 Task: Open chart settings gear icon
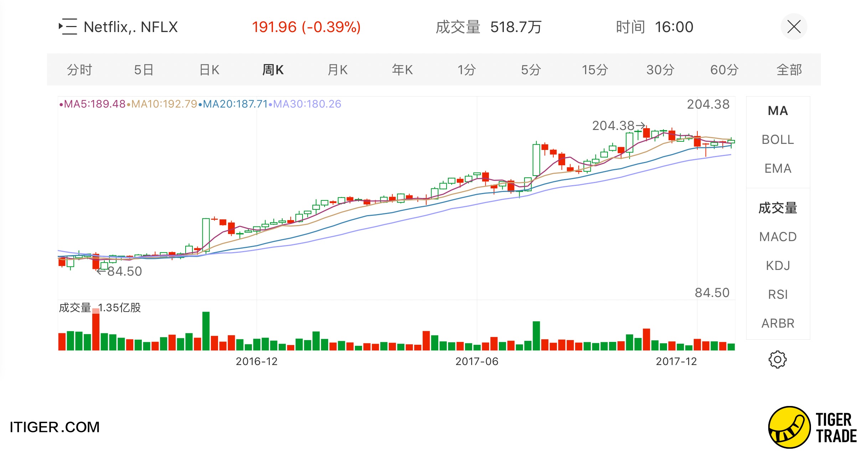click(x=777, y=360)
